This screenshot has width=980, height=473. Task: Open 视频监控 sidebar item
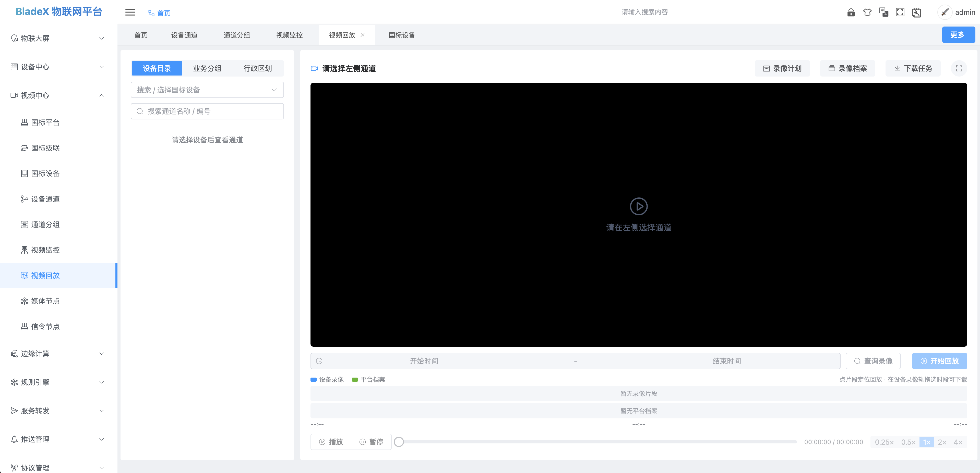[58, 250]
